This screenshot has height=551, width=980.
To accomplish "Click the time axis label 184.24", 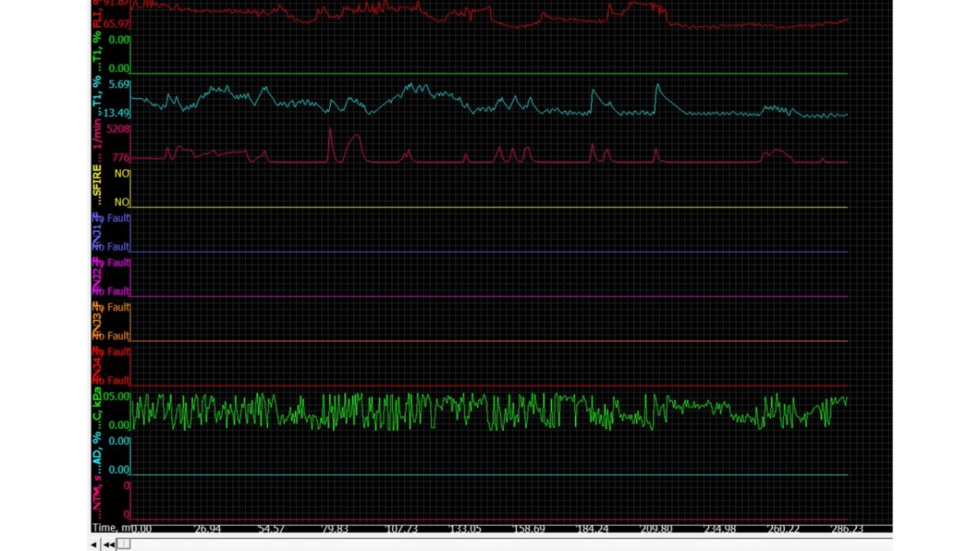I will click(x=593, y=529).
